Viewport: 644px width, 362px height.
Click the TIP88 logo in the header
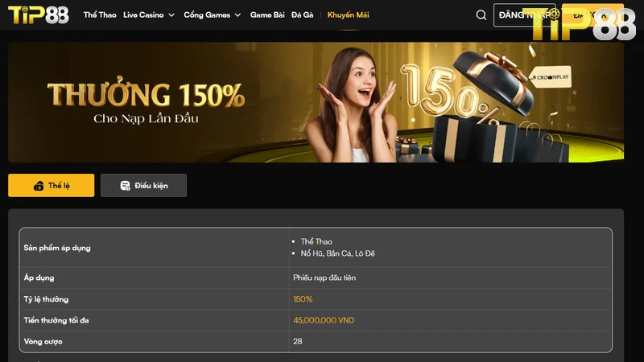38,14
